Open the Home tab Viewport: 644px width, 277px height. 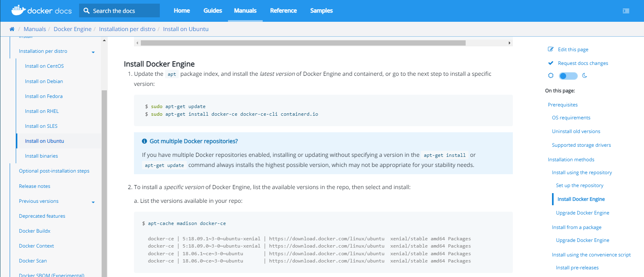pyautogui.click(x=182, y=10)
